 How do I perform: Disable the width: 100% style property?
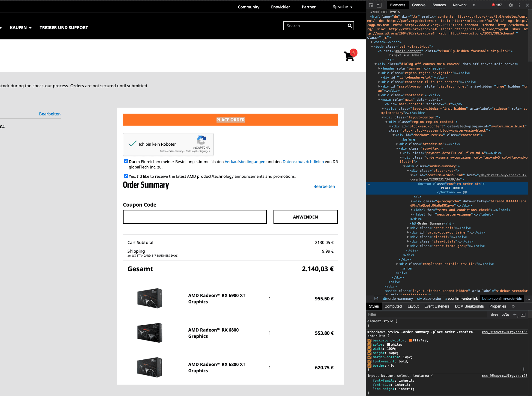369,349
